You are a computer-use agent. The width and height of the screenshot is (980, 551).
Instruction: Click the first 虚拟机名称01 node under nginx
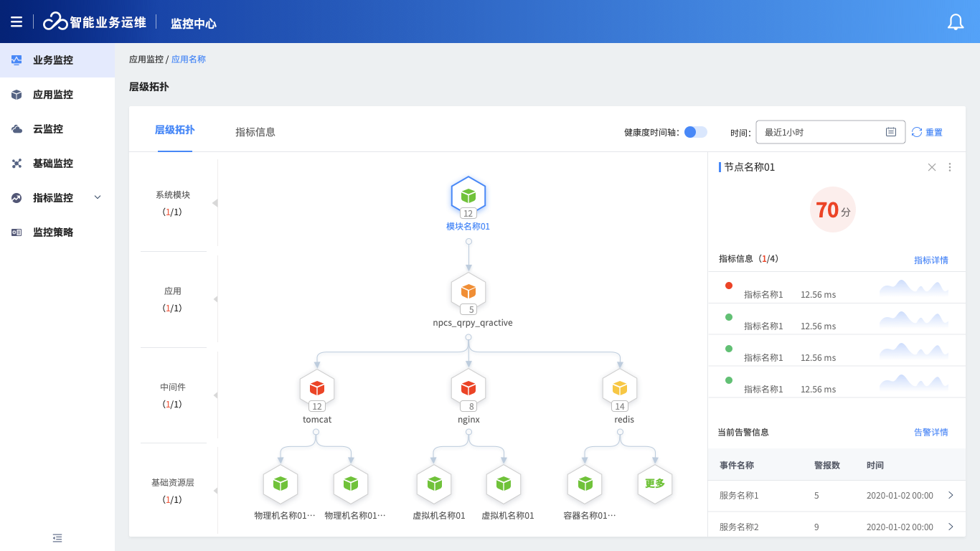click(x=434, y=484)
